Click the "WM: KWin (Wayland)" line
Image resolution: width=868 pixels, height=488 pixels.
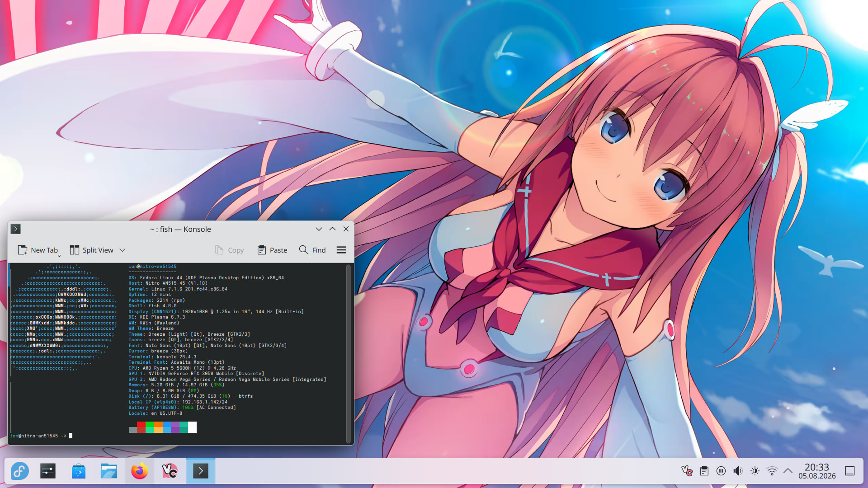point(154,323)
